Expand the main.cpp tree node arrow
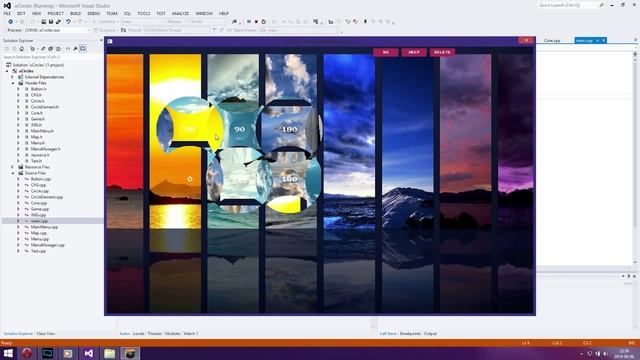640x360 pixels. (x=18, y=221)
